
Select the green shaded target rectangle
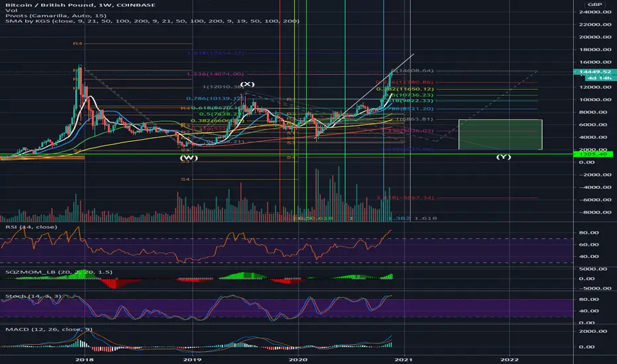point(500,134)
